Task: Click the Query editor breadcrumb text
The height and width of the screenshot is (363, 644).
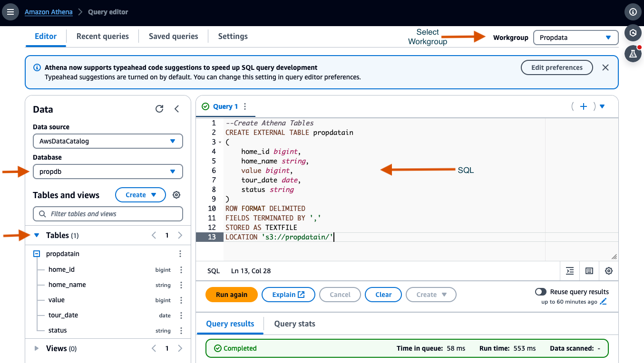Action: (108, 12)
